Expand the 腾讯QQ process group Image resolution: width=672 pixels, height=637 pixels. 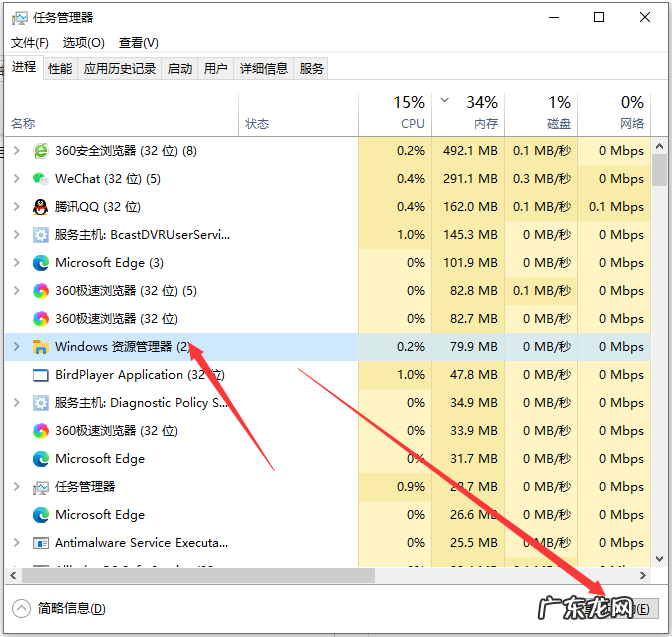[17, 207]
